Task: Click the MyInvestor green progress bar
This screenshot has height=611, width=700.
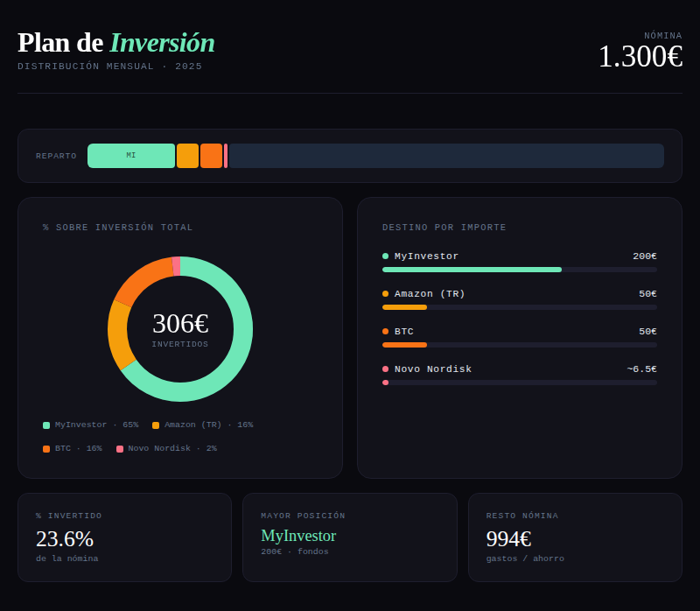Action: (472, 270)
